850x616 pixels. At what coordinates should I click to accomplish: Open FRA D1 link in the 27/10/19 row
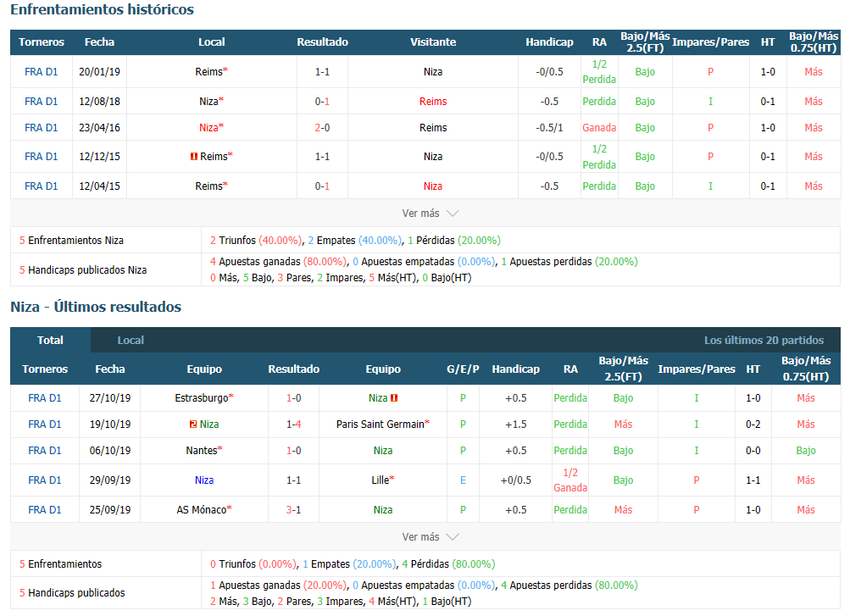pos(44,398)
